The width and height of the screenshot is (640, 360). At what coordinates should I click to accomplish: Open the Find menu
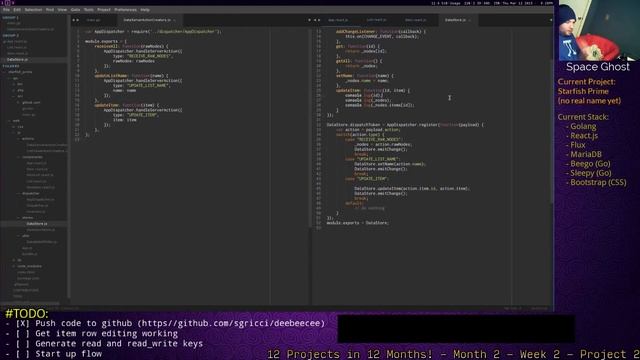click(x=50, y=9)
